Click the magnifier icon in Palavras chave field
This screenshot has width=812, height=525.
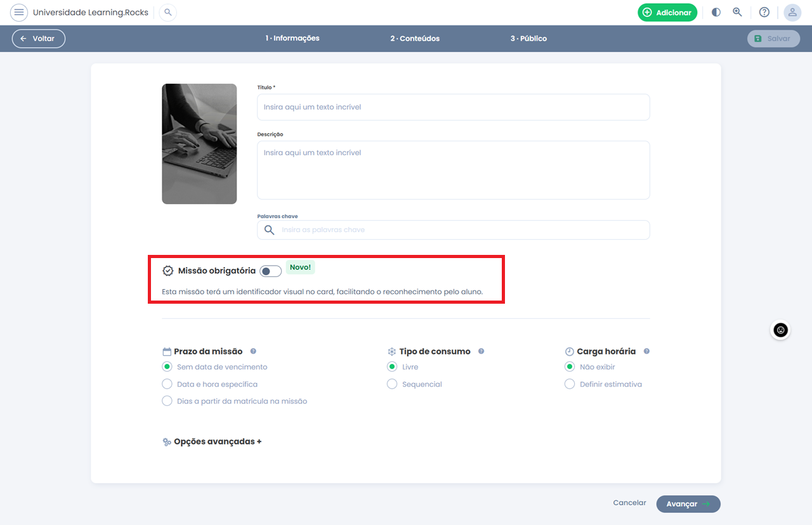click(270, 230)
